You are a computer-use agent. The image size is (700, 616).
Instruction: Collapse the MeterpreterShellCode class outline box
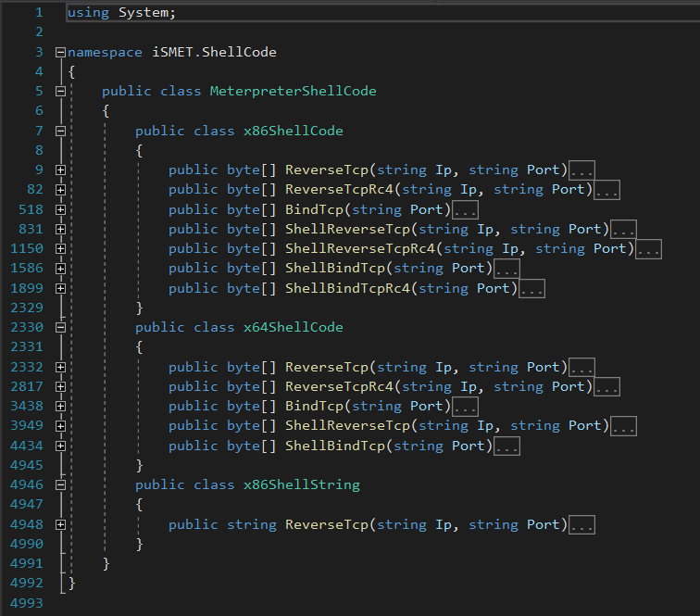[x=61, y=92]
